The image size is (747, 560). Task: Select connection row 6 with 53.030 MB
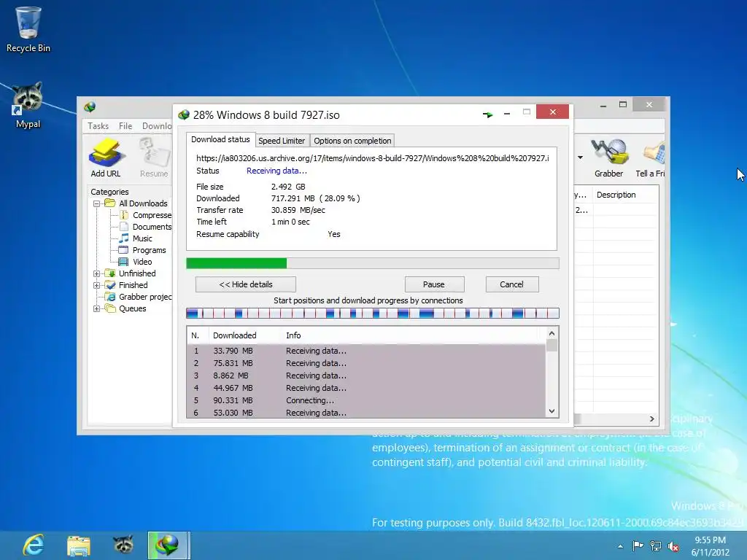pos(366,413)
